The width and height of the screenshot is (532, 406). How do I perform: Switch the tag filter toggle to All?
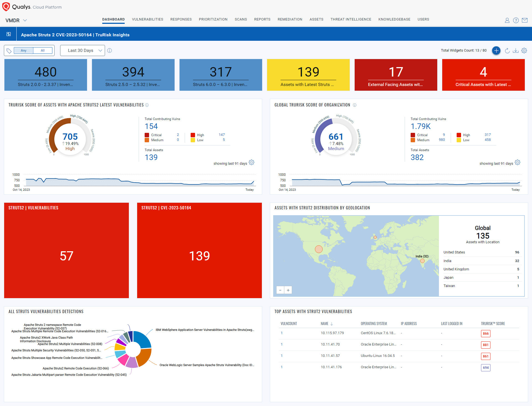point(43,50)
